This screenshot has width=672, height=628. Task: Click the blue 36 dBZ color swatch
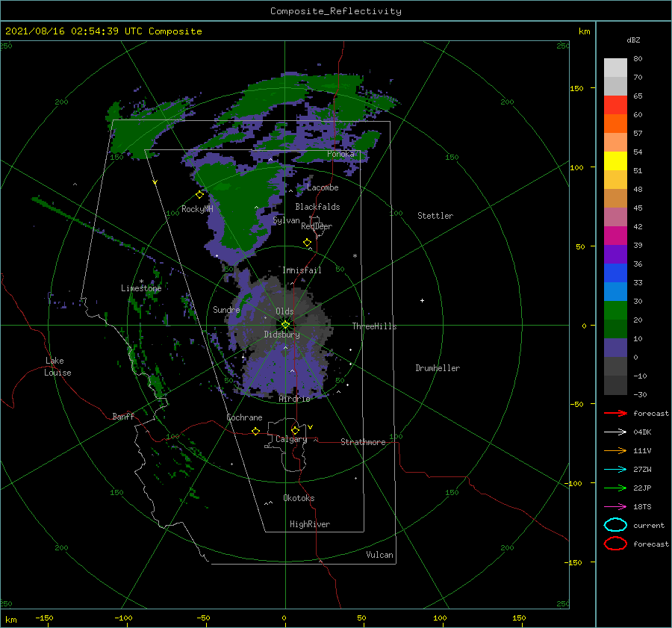click(615, 273)
